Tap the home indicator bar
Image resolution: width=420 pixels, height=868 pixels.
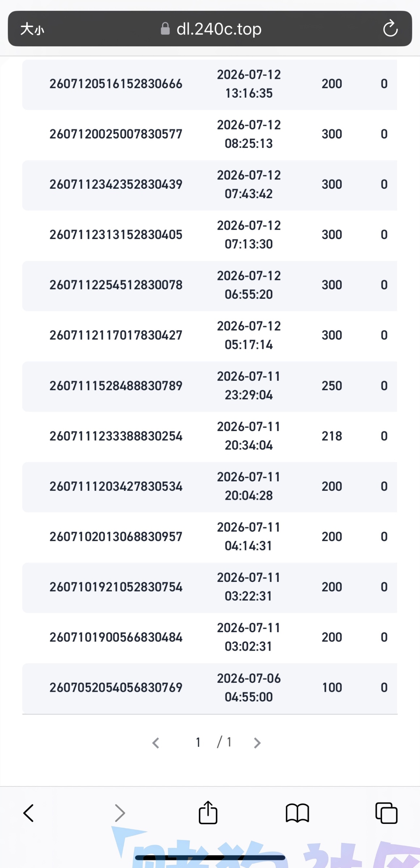[210, 858]
